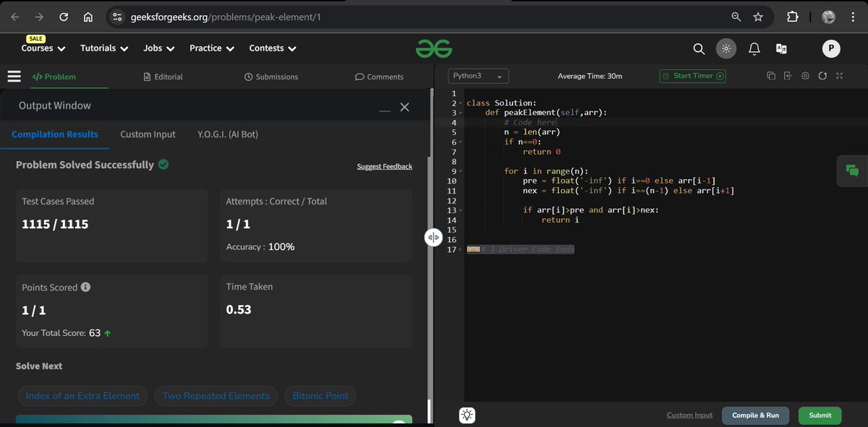
Task: Open the profile avatar 'P'
Action: pos(831,48)
